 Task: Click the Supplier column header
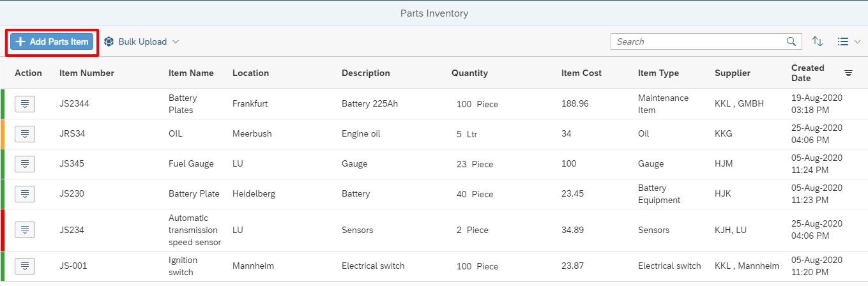point(733,73)
